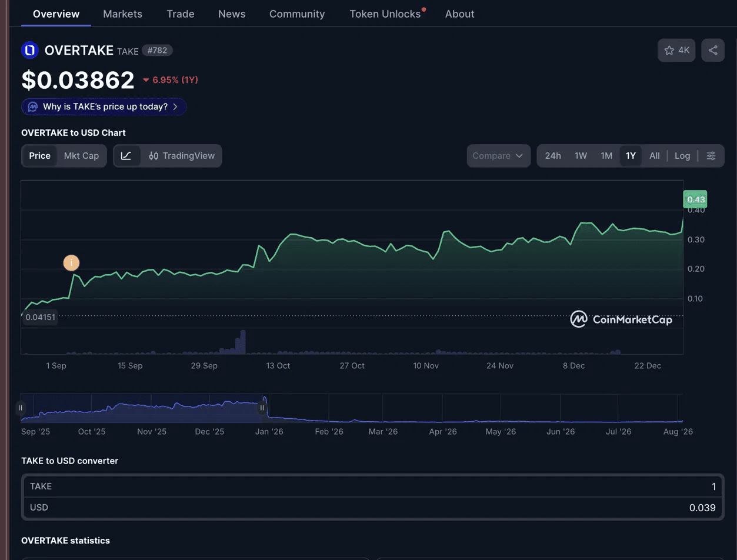The height and width of the screenshot is (560, 737).
Task: Click the #782 rank badge
Action: pyautogui.click(x=157, y=51)
